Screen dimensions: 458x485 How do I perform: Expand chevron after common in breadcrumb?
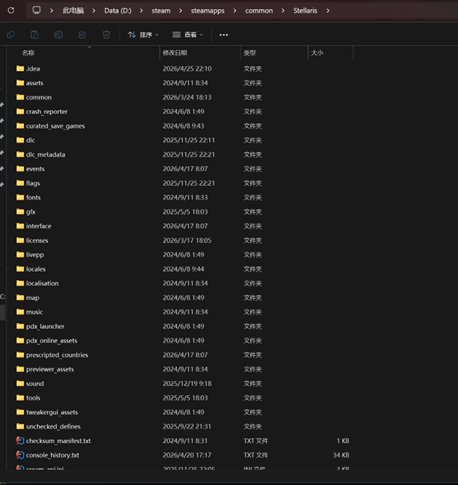tap(283, 11)
